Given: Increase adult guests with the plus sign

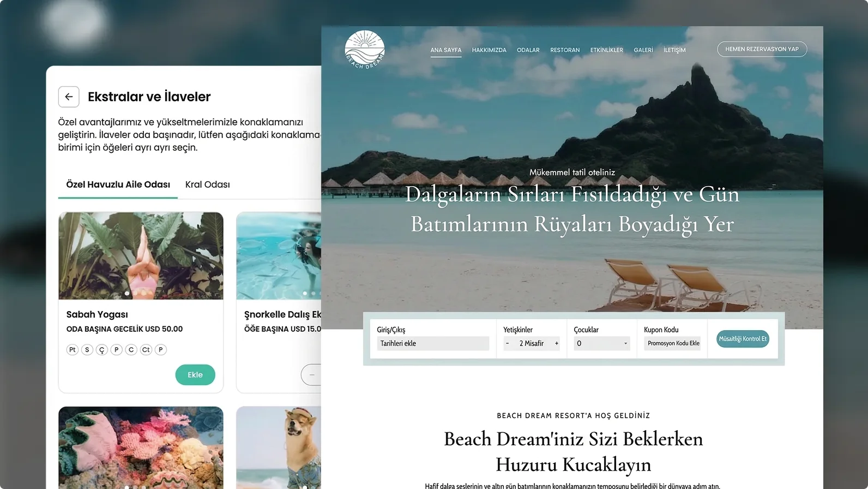Looking at the screenshot, I should point(556,344).
